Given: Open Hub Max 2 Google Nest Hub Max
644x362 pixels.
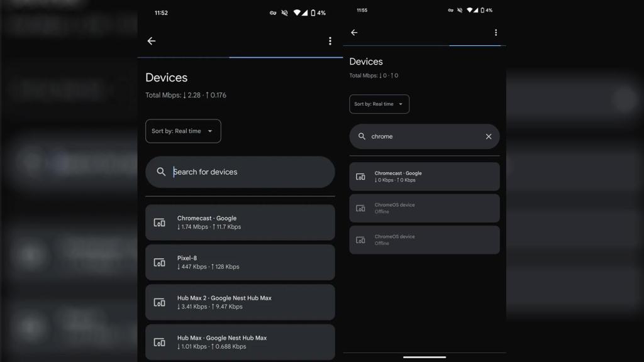Looking at the screenshot, I should click(x=240, y=302).
